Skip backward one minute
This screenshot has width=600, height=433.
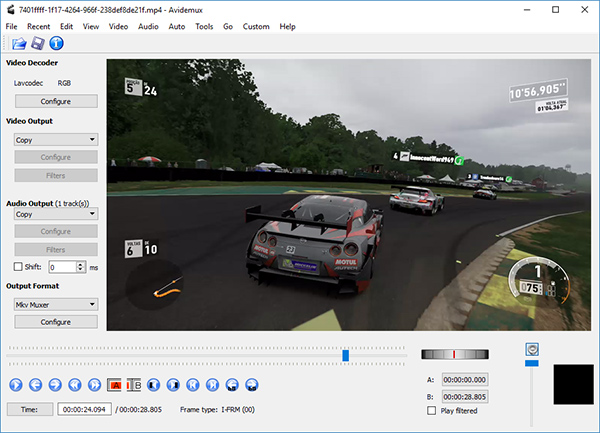[232, 385]
